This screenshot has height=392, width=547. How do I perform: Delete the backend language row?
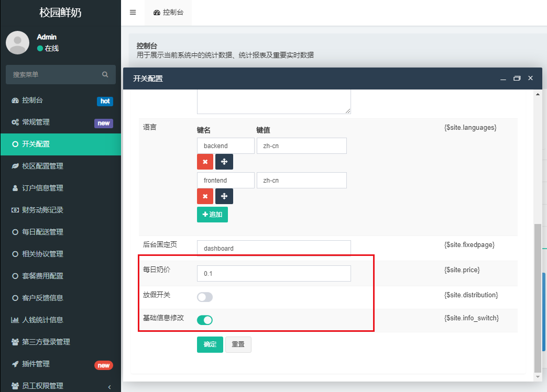(x=205, y=162)
